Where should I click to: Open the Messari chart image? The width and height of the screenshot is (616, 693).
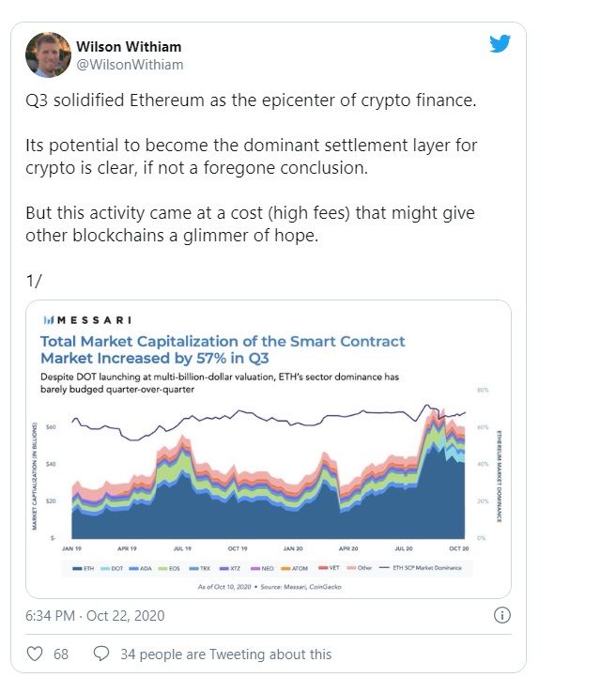[269, 449]
